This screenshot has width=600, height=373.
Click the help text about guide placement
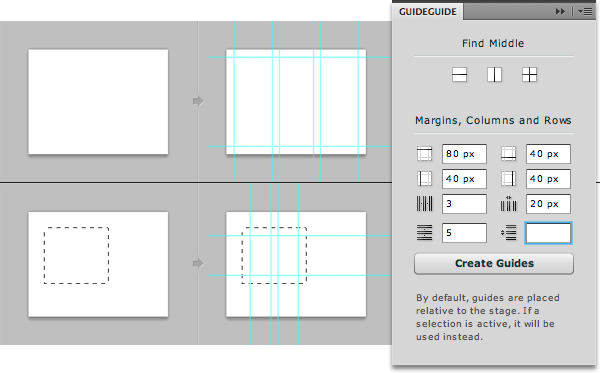pyautogui.click(x=488, y=317)
